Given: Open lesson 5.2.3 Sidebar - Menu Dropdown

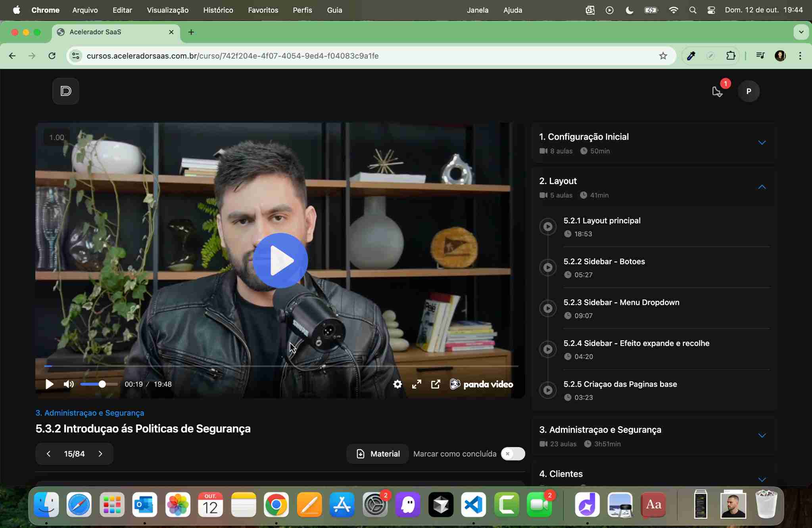Looking at the screenshot, I should [621, 302].
